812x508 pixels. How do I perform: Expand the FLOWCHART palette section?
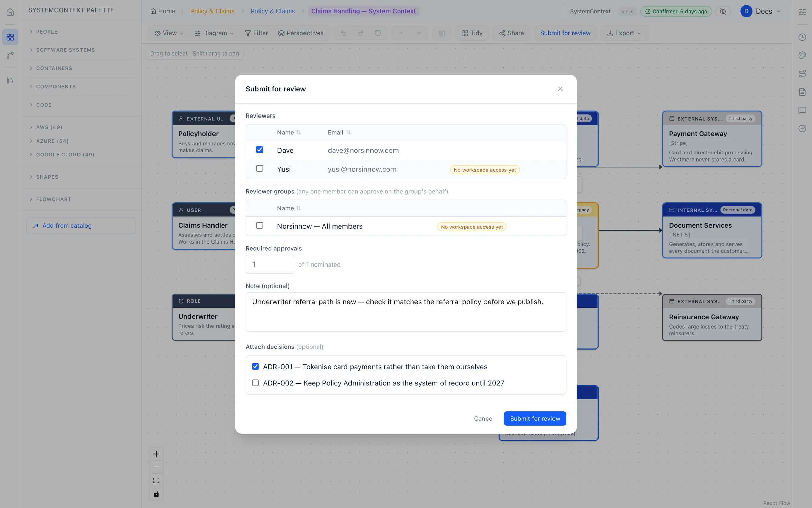tap(81, 199)
